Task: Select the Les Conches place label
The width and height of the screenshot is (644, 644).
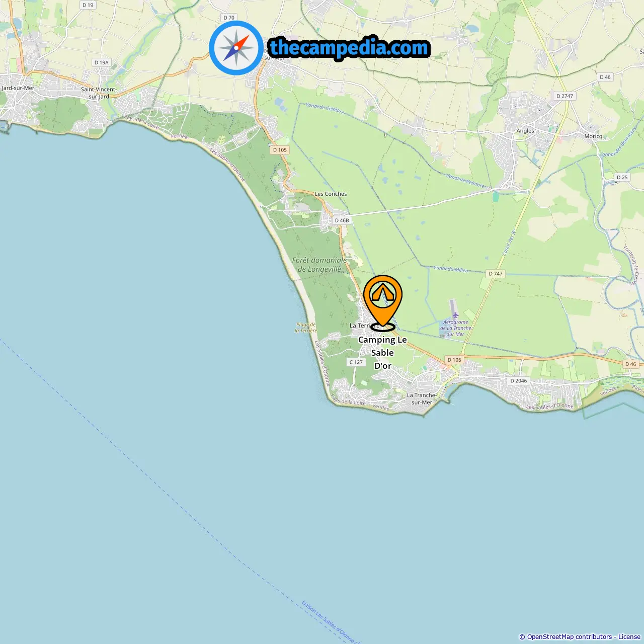Action: point(331,194)
